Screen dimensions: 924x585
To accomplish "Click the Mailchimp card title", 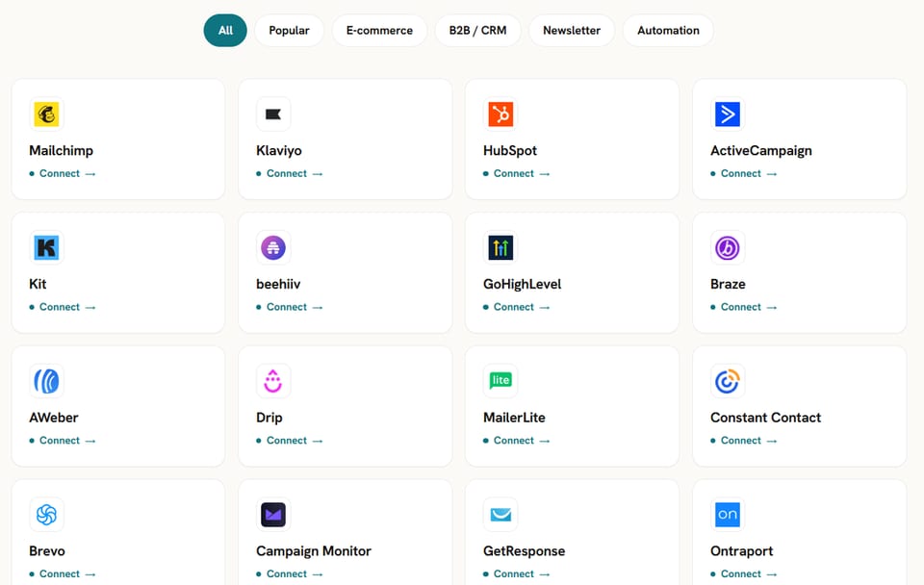I will pos(62,151).
